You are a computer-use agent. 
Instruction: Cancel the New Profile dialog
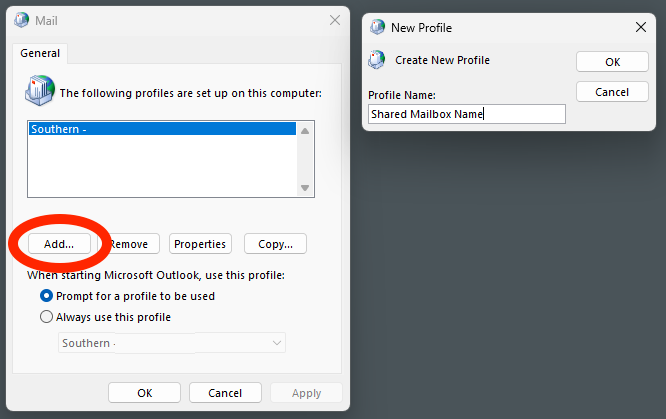pyautogui.click(x=612, y=92)
